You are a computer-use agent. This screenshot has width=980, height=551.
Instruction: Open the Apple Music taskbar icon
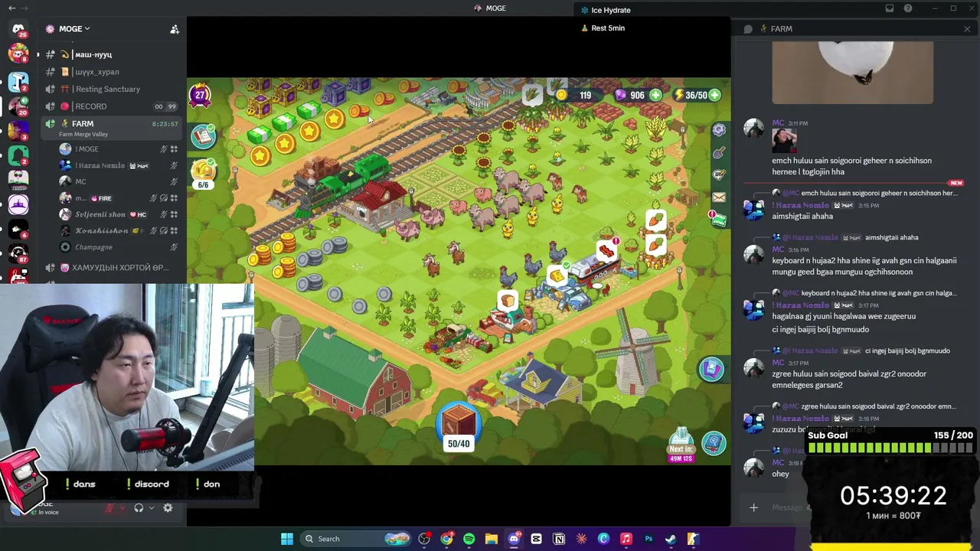click(626, 539)
